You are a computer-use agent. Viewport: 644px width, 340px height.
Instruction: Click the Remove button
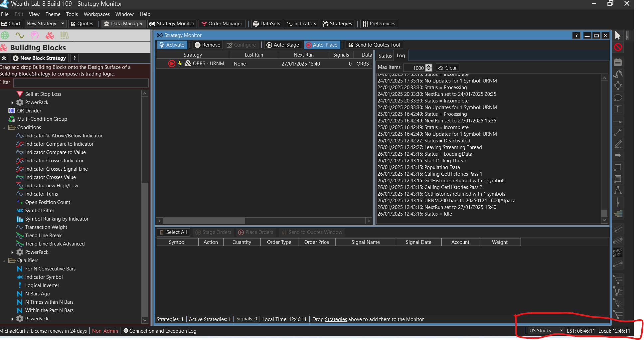click(x=208, y=45)
